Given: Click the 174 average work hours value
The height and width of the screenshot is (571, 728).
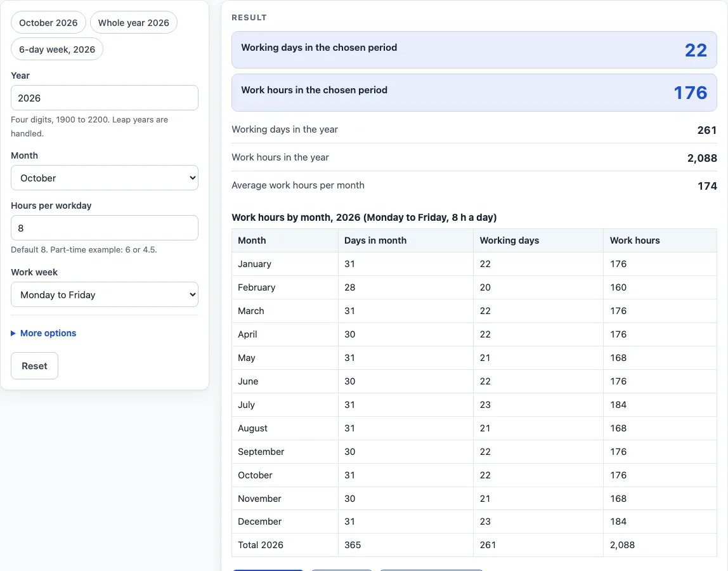Looking at the screenshot, I should (707, 186).
